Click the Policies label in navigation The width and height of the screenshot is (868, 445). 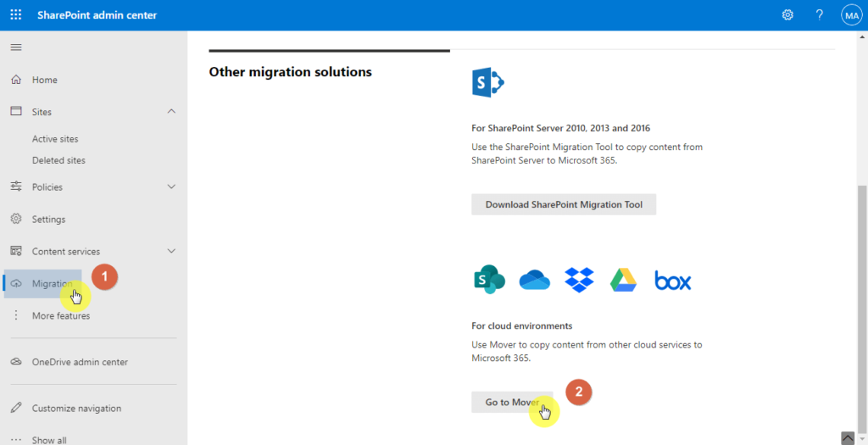point(47,187)
